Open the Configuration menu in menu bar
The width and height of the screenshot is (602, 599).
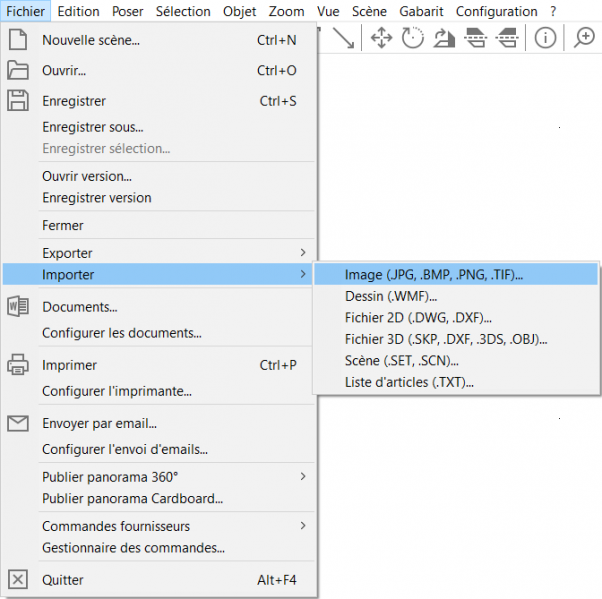[x=496, y=11]
